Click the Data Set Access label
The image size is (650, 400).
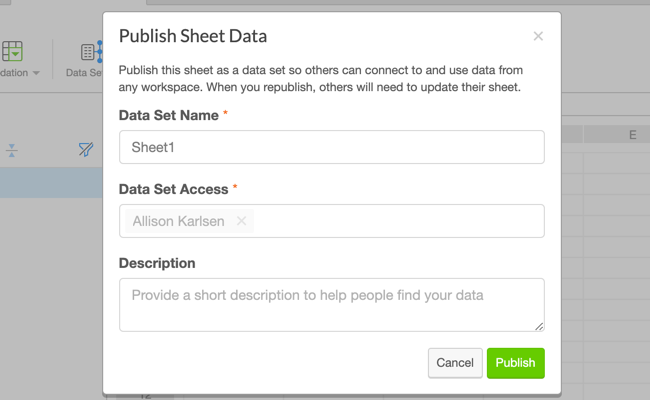pos(173,189)
